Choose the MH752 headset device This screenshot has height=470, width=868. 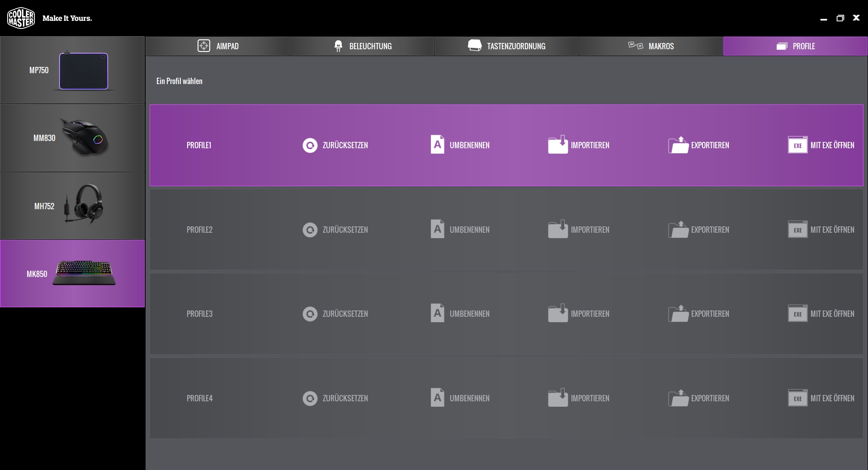[x=72, y=206]
